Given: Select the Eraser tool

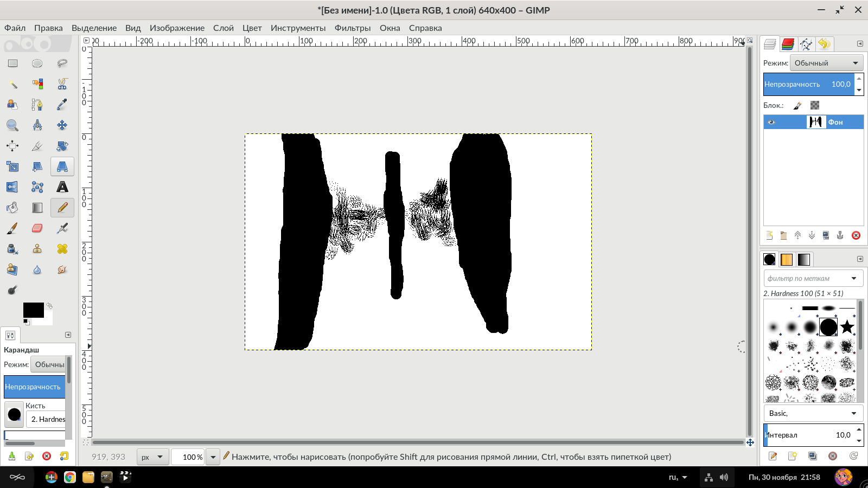Looking at the screenshot, I should tap(37, 228).
